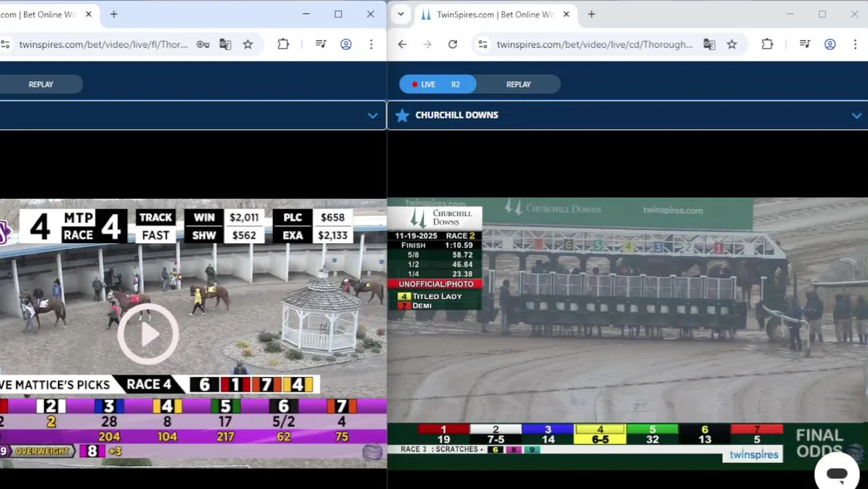The width and height of the screenshot is (868, 489).
Task: Close TwinSpires.com tab in right window
Action: pyautogui.click(x=566, y=14)
